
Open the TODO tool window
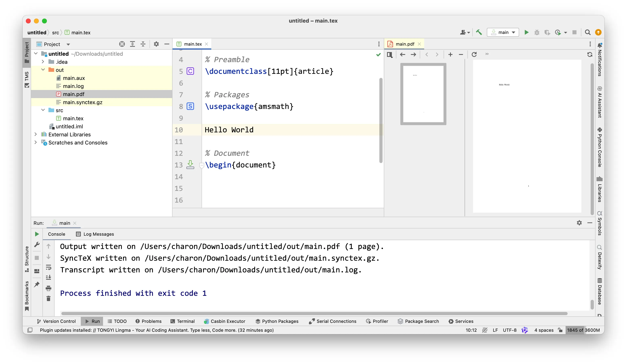117,321
